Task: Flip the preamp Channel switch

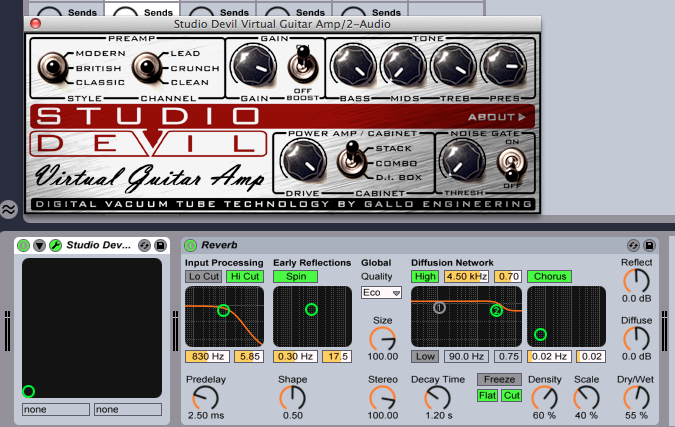Action: point(147,68)
